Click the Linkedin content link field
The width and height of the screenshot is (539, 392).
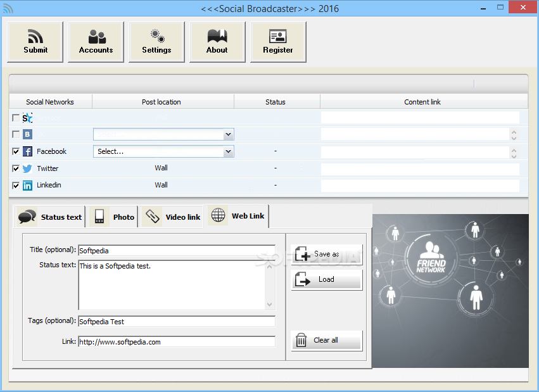point(420,186)
